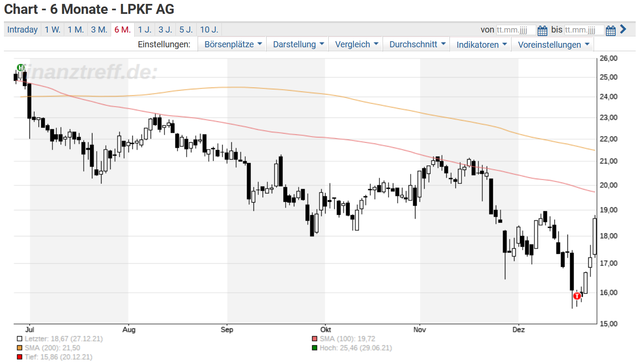Click the 26,00 price axis label
The image size is (637, 364).
[608, 59]
